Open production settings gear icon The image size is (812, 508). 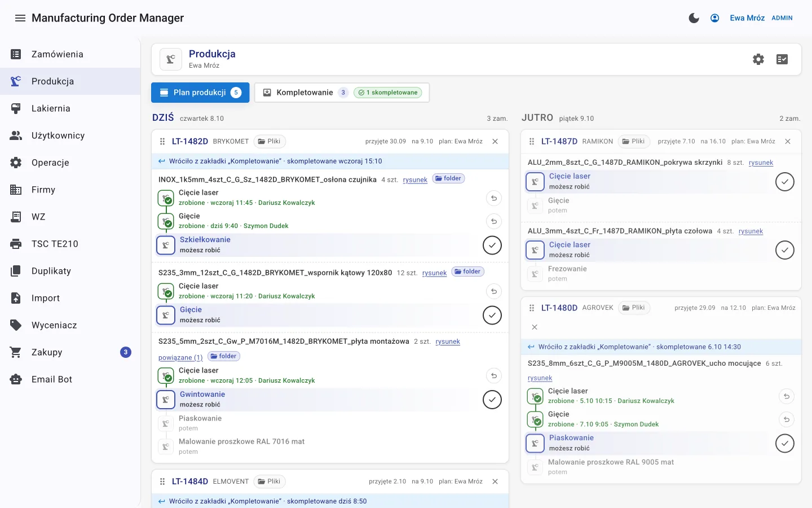click(758, 59)
